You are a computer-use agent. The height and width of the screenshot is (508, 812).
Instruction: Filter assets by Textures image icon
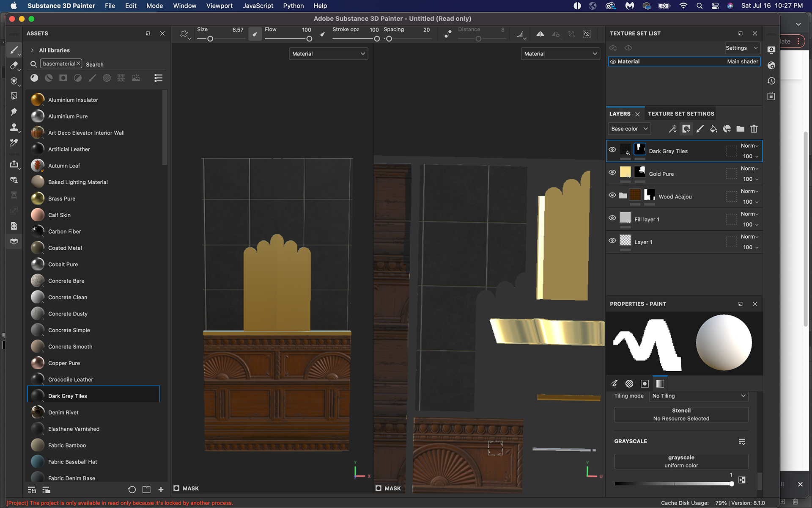(136, 78)
